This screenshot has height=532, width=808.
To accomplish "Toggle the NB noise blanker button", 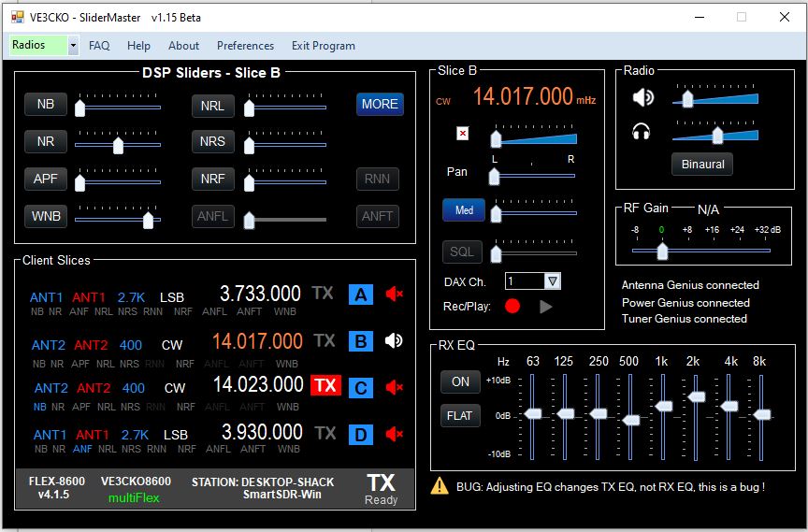I will [45, 104].
